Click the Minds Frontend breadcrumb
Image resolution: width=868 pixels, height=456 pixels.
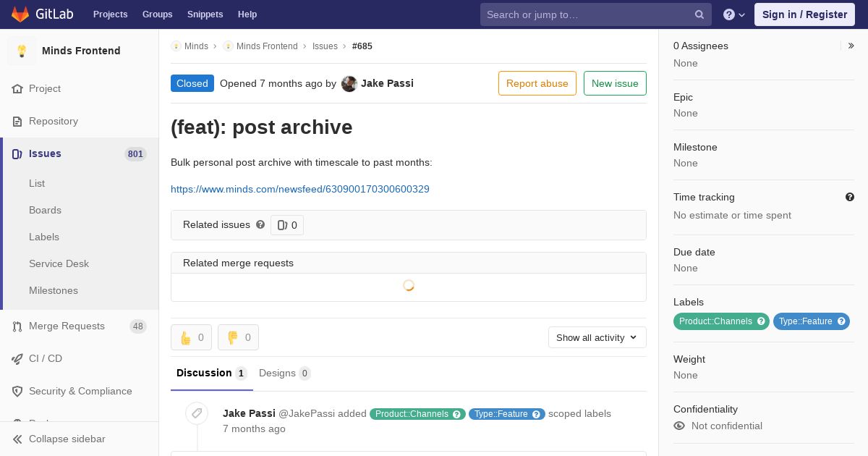point(267,46)
